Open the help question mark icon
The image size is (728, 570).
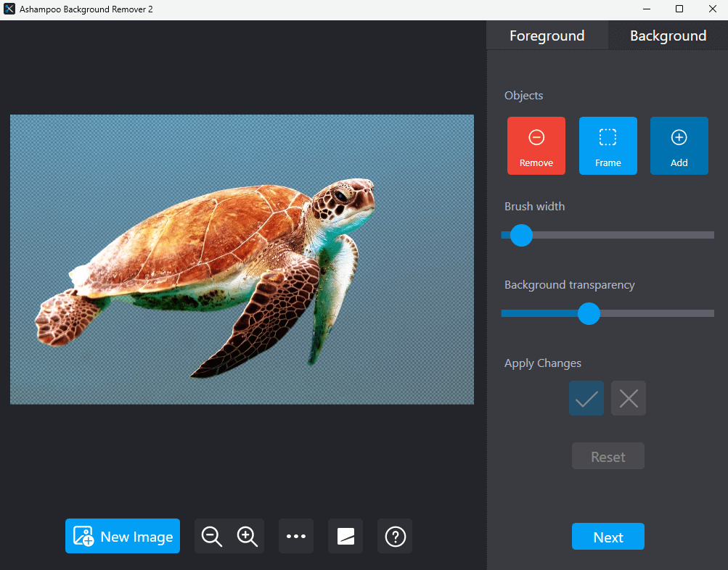(x=395, y=537)
